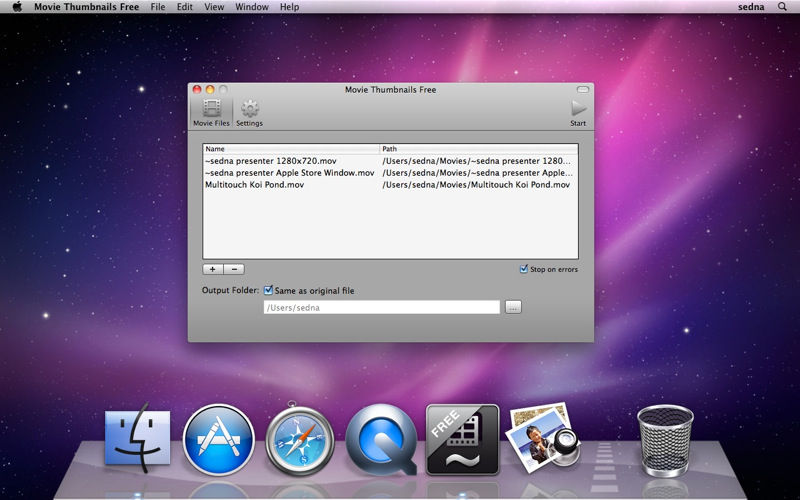Open the Trash in the dock
Screen dimensions: 800x500
(665, 439)
